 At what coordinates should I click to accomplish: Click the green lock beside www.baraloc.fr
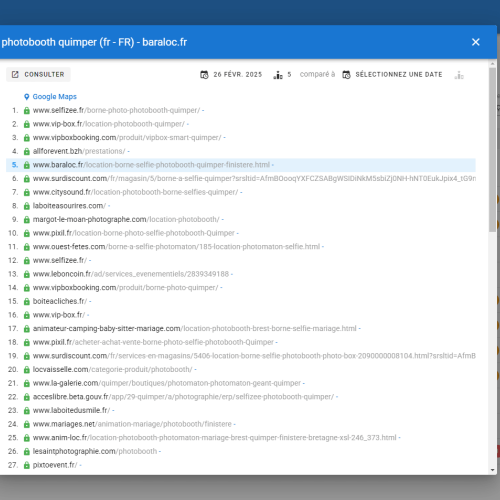27,165
